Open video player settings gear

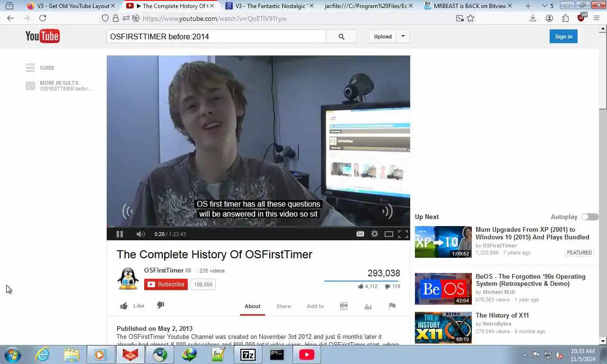pyautogui.click(x=375, y=234)
